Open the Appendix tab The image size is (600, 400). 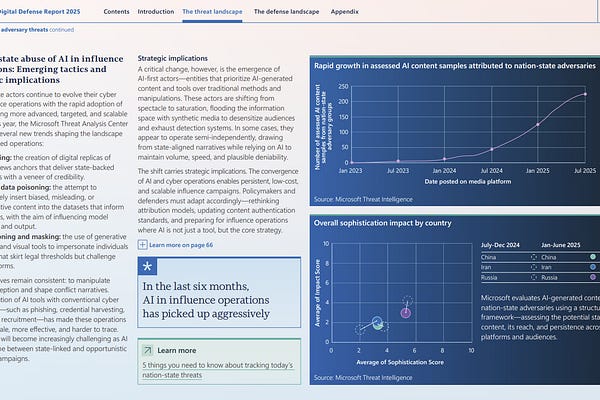(345, 11)
